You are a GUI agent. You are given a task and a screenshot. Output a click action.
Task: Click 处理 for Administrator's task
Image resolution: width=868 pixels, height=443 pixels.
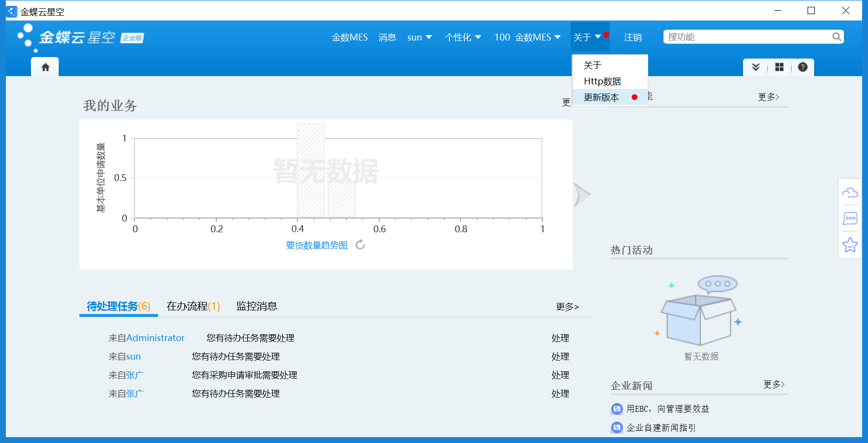[560, 338]
